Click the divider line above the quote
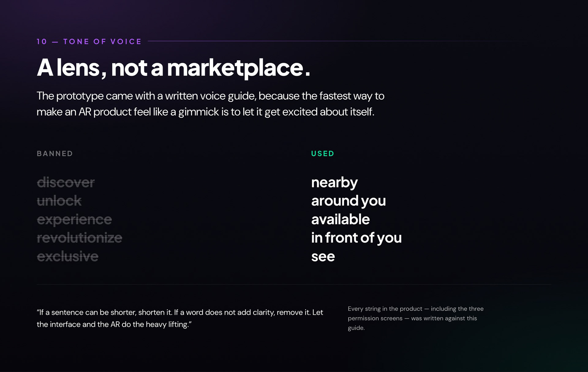588x372 pixels. pos(294,284)
